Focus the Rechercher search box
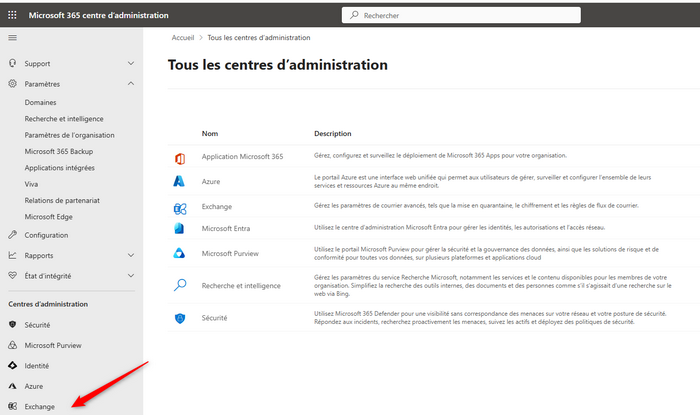This screenshot has height=415, width=700. pos(461,15)
